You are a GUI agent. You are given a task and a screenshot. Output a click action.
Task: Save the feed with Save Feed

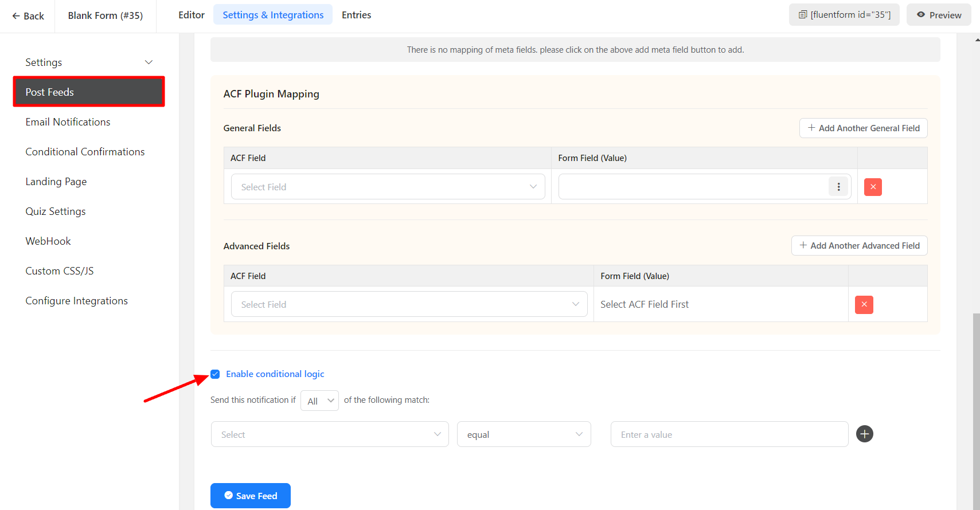[251, 496]
